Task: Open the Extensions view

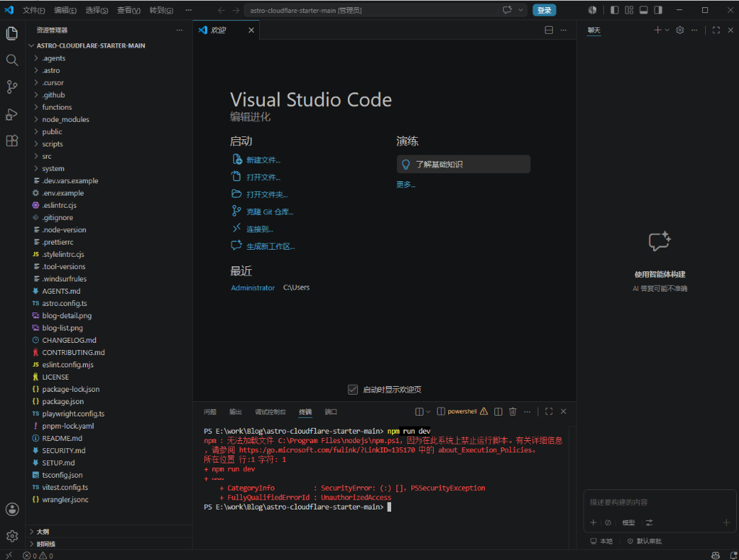Action: point(12,141)
